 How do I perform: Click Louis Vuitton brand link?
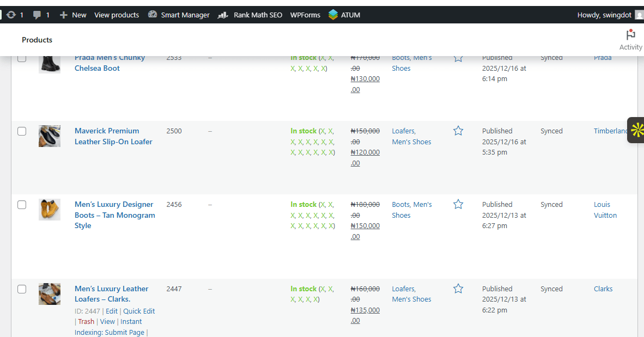[x=605, y=210]
